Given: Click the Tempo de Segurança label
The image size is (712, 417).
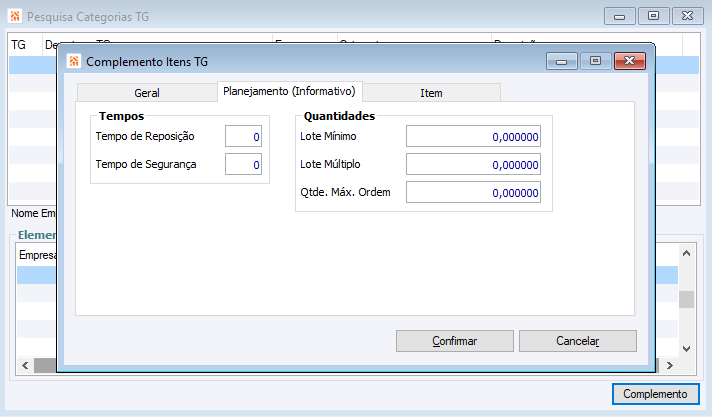Looking at the screenshot, I should [146, 164].
